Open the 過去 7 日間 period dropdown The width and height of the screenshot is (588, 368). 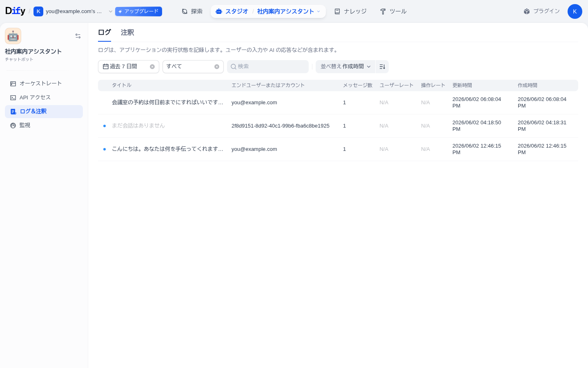click(x=129, y=67)
